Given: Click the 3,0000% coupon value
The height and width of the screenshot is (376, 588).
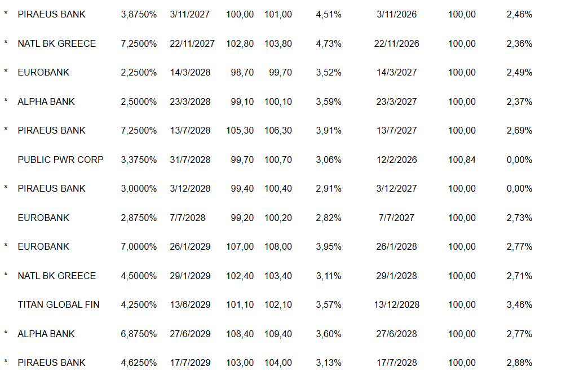Looking at the screenshot, I should [x=139, y=188].
